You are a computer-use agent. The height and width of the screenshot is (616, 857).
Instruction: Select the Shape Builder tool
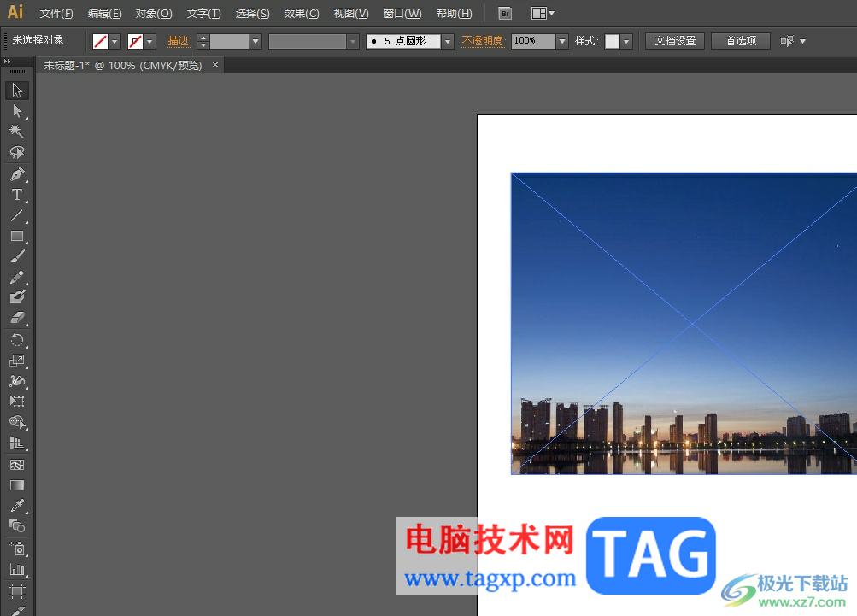[x=17, y=422]
